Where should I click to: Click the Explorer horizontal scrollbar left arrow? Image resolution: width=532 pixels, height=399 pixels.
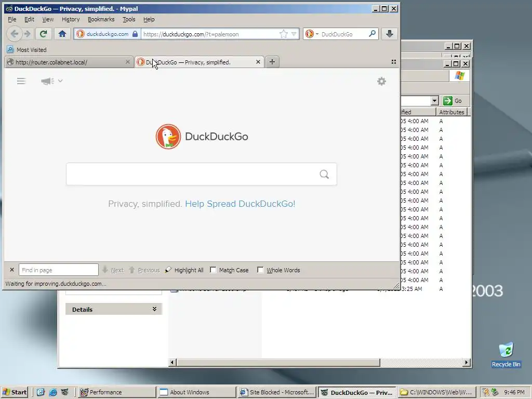[172, 362]
